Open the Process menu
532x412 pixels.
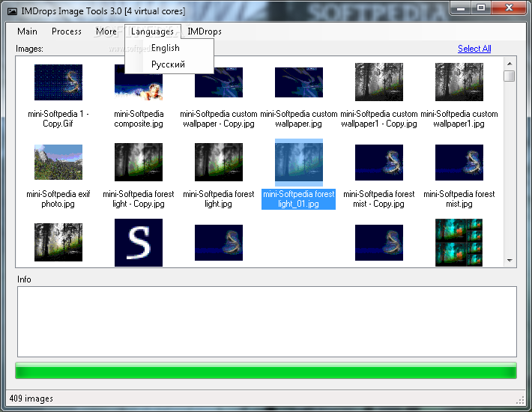coord(67,31)
